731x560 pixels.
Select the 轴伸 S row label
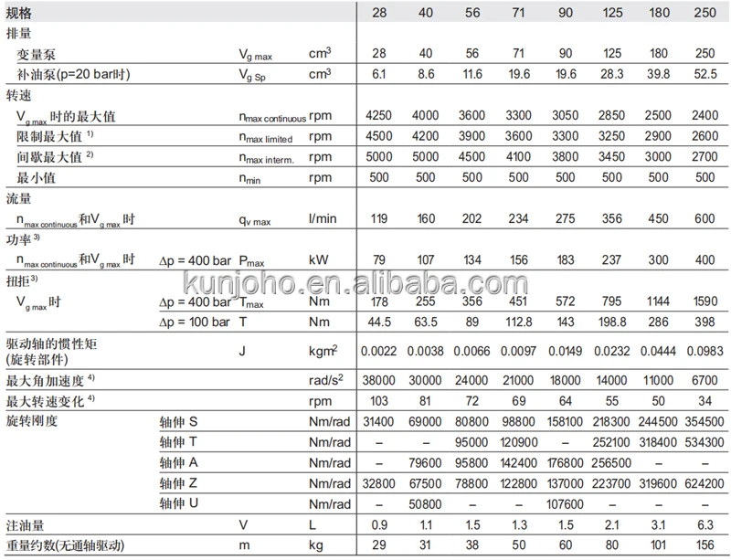[x=178, y=422]
